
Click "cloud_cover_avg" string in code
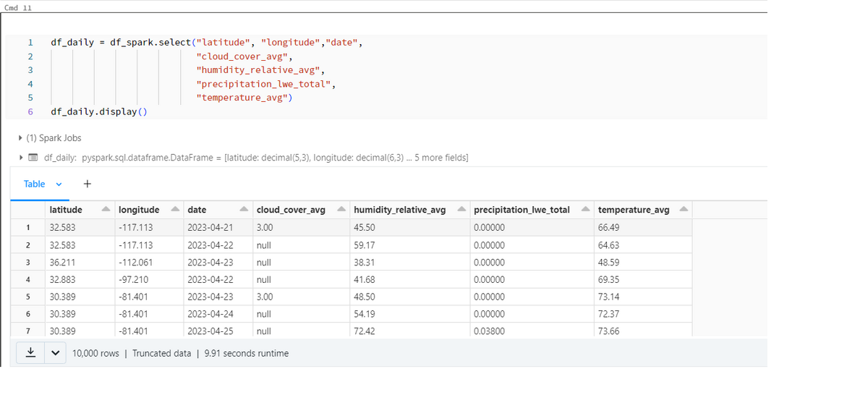241,56
